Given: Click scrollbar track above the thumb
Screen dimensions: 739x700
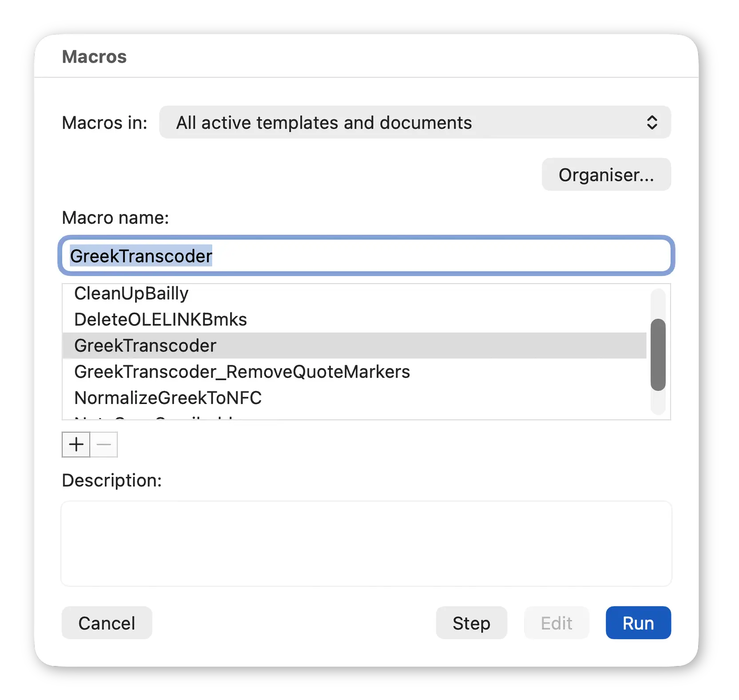Looking at the screenshot, I should click(658, 303).
